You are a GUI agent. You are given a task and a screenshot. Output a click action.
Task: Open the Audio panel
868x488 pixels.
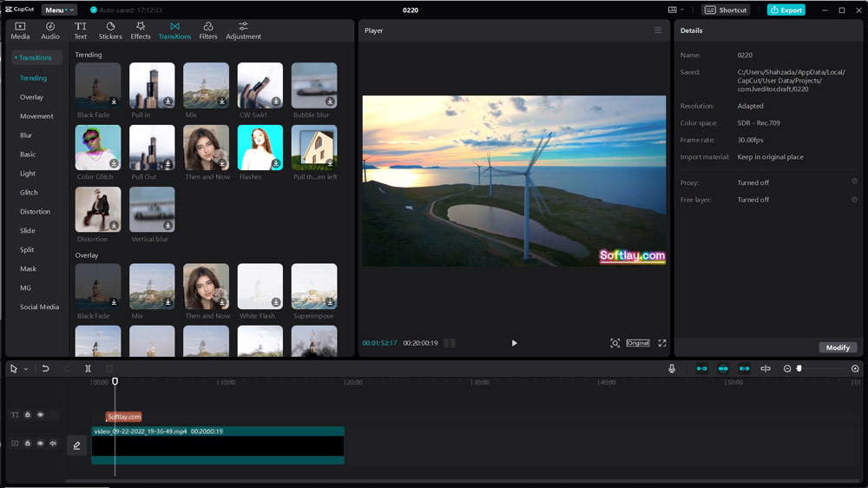[49, 30]
